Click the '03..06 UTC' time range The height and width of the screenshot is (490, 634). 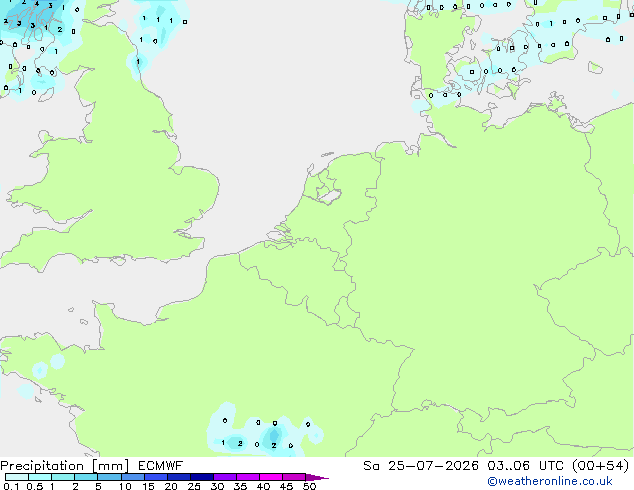525,465
